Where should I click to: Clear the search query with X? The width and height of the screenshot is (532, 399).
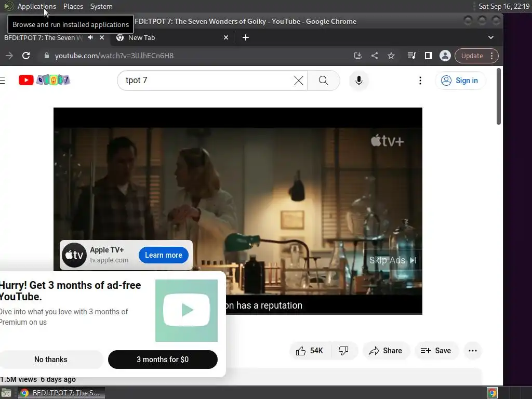coord(299,81)
